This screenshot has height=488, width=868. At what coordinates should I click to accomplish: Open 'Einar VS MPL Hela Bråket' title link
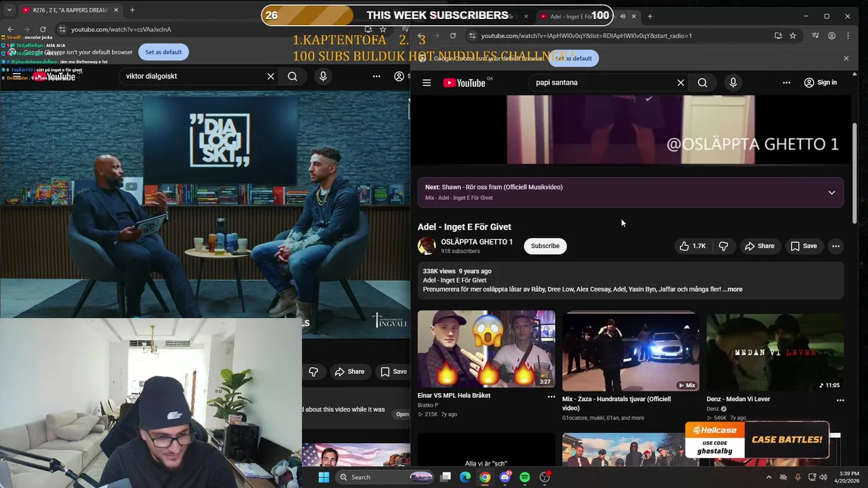pos(454,396)
